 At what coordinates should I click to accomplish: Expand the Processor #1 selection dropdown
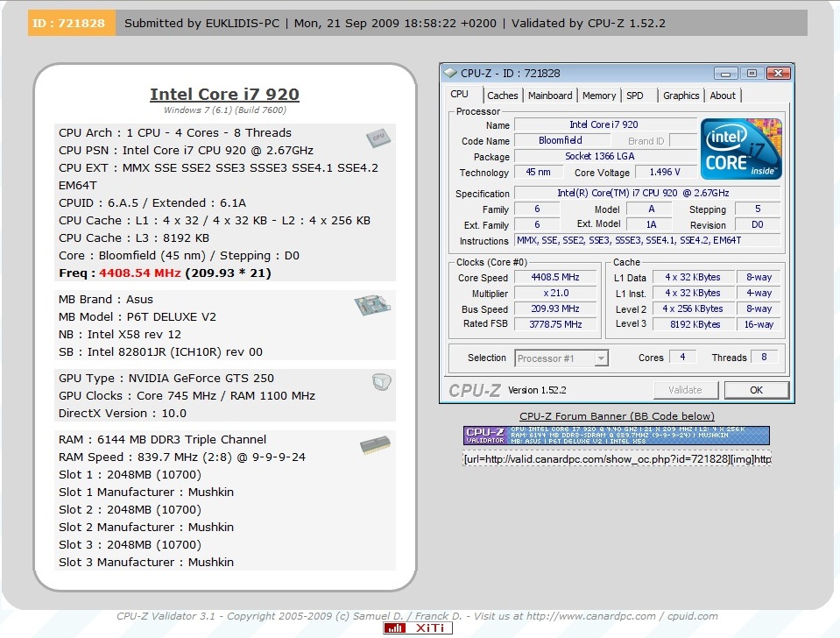(x=602, y=358)
